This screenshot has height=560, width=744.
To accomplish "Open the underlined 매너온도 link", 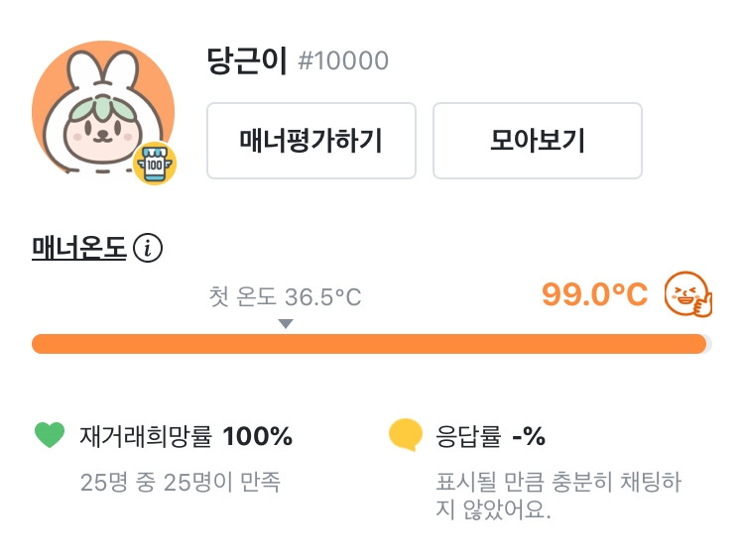I will 79,248.
